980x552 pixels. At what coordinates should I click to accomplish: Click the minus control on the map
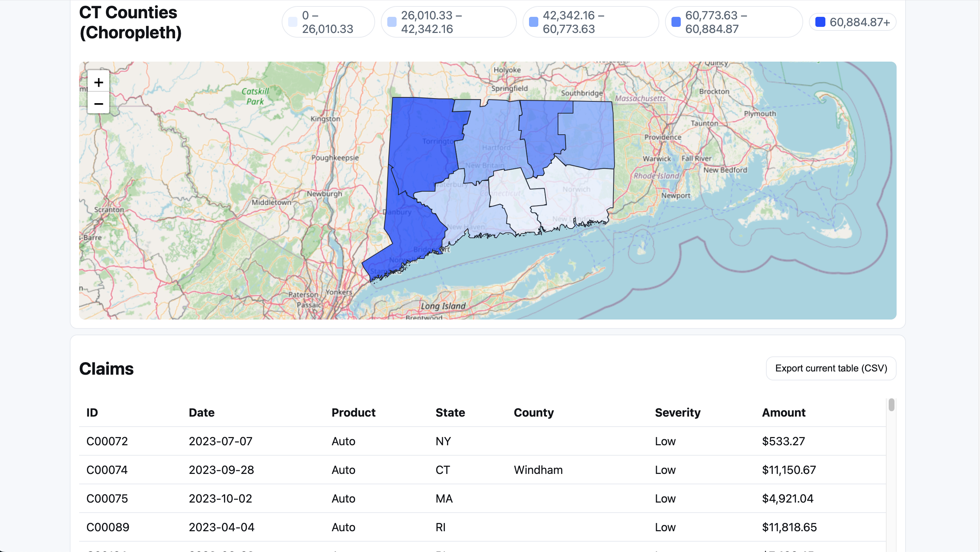tap(98, 104)
